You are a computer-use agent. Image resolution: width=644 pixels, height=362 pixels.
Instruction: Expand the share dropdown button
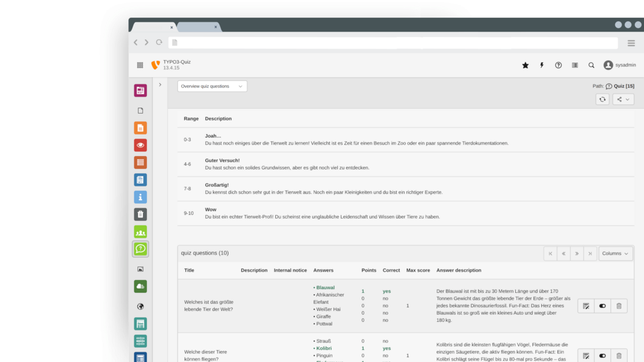pos(623,99)
